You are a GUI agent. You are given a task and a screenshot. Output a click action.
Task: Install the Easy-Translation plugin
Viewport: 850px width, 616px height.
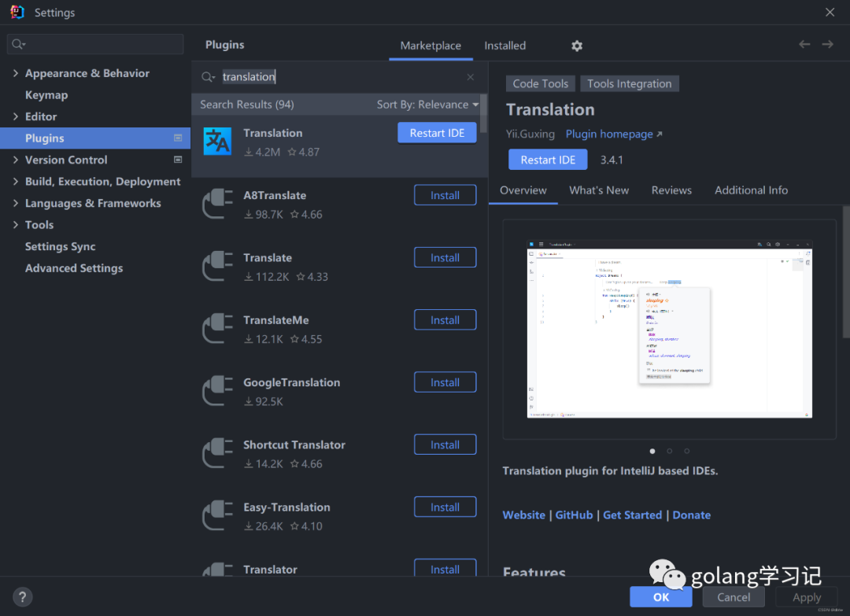[x=445, y=507]
